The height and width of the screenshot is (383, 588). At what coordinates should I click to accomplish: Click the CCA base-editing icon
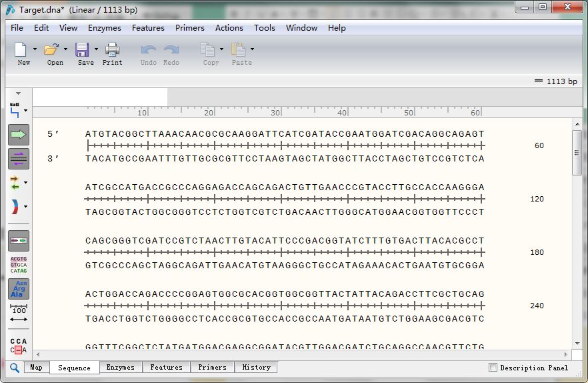tap(19, 345)
